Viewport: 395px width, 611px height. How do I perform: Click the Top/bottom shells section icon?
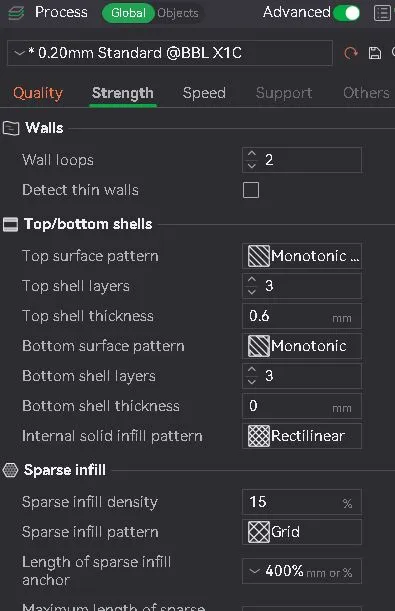point(11,224)
